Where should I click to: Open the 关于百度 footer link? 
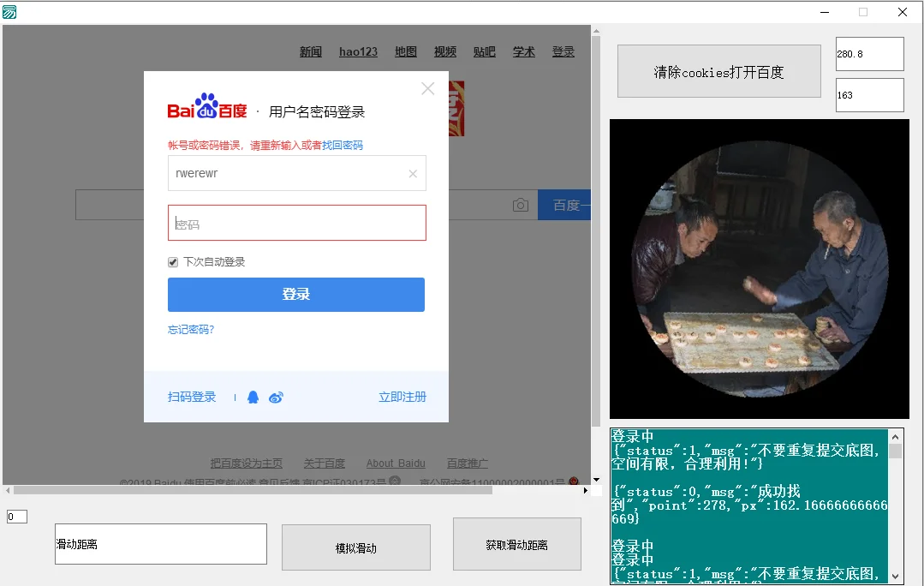pyautogui.click(x=324, y=463)
